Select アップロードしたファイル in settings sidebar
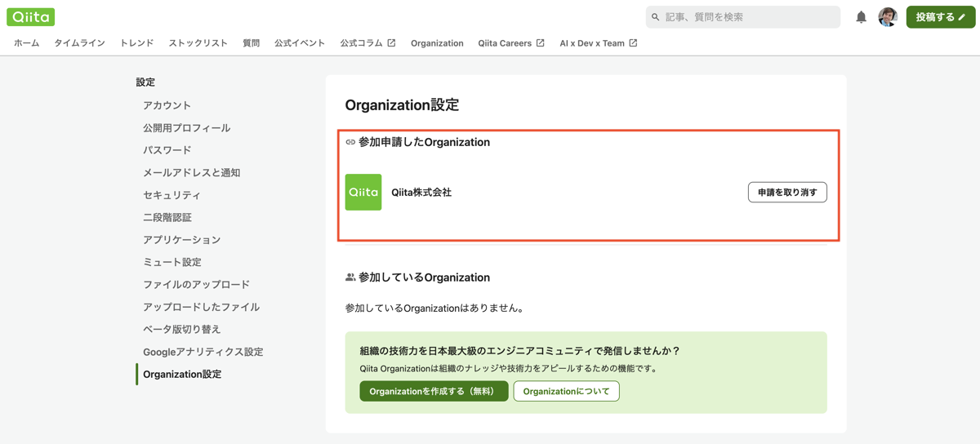980x444 pixels. pos(201,307)
